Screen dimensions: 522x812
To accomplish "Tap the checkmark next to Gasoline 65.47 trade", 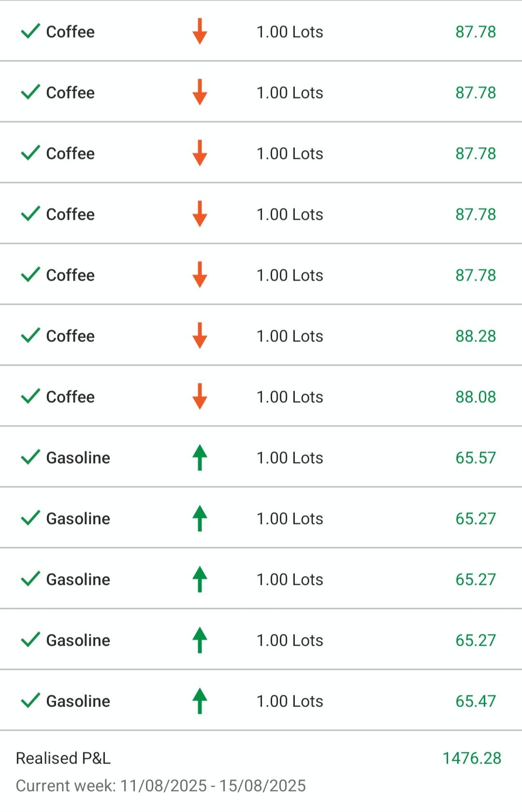I will pos(30,700).
